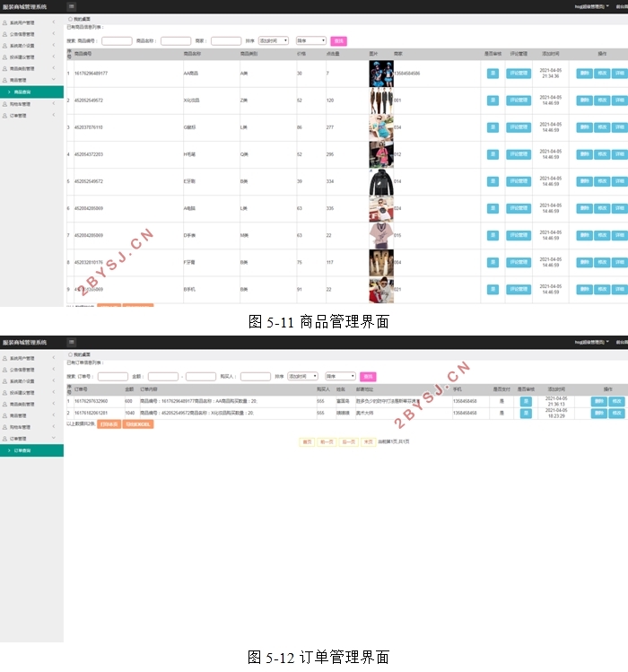Open black jacket image in E牙刷 row
The width and height of the screenshot is (628, 672).
(x=381, y=182)
